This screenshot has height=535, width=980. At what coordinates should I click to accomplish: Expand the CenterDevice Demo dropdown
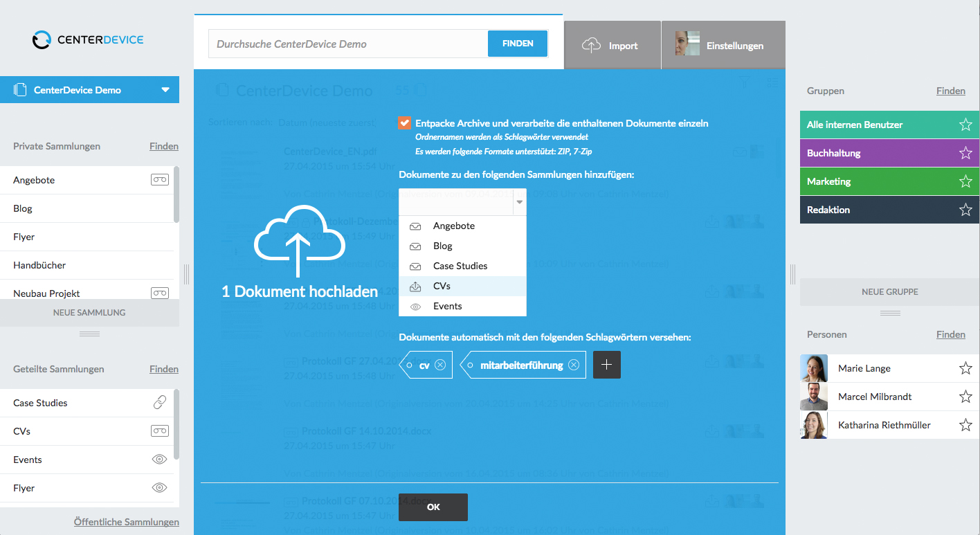coord(165,90)
